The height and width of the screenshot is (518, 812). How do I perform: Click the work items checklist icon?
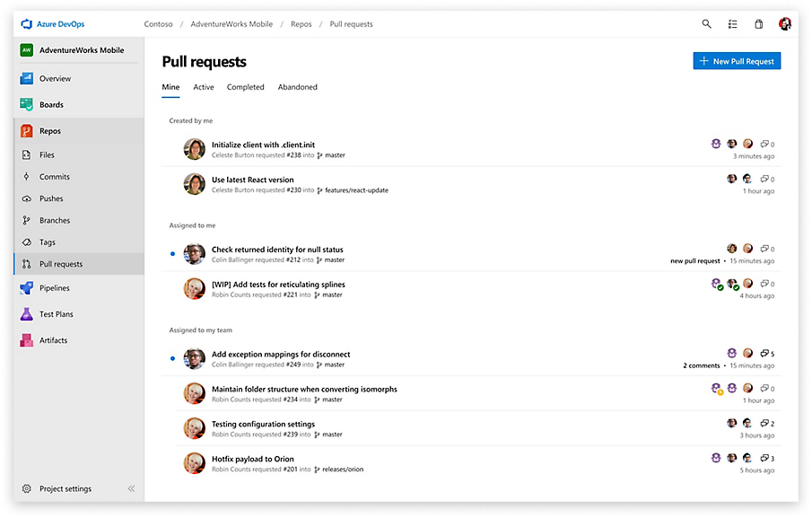[732, 24]
